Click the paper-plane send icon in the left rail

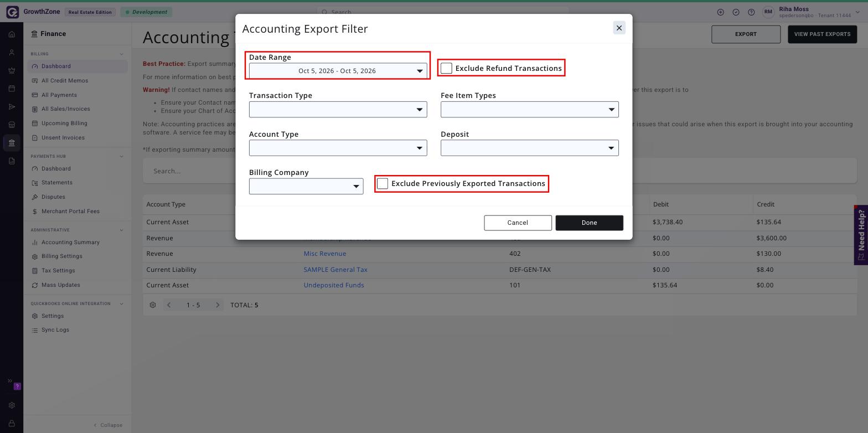point(12,107)
